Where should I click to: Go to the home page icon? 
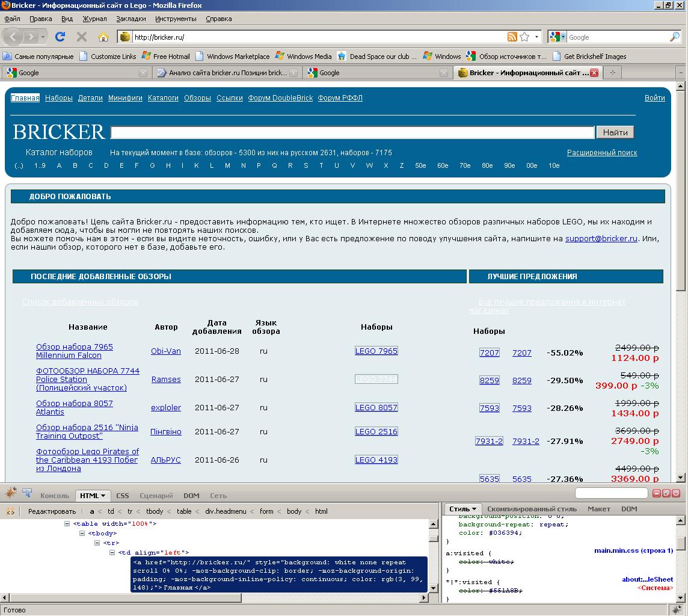[x=103, y=37]
